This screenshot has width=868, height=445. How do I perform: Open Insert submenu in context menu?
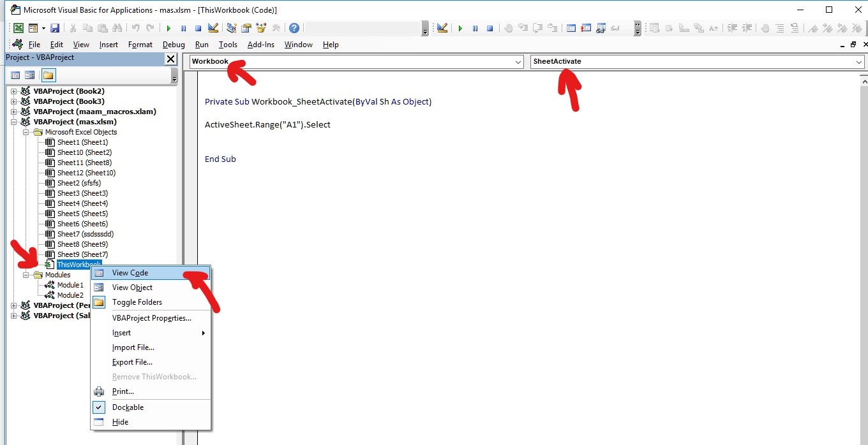coord(151,333)
